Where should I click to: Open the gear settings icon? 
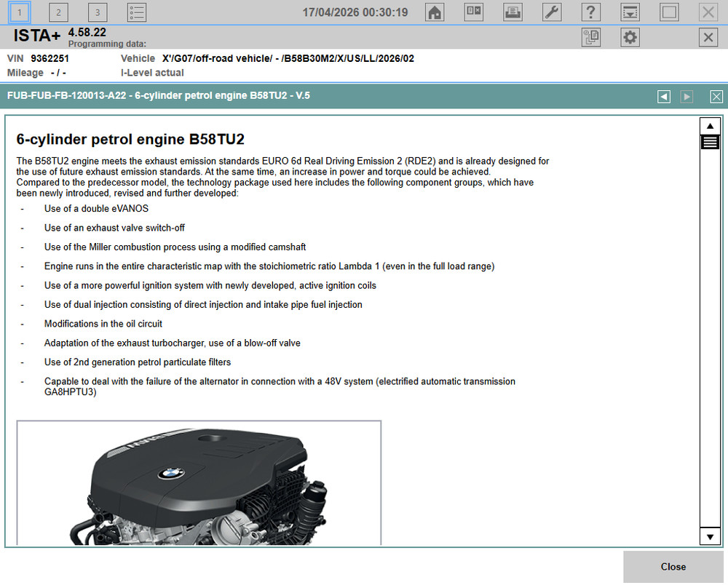[x=630, y=37]
